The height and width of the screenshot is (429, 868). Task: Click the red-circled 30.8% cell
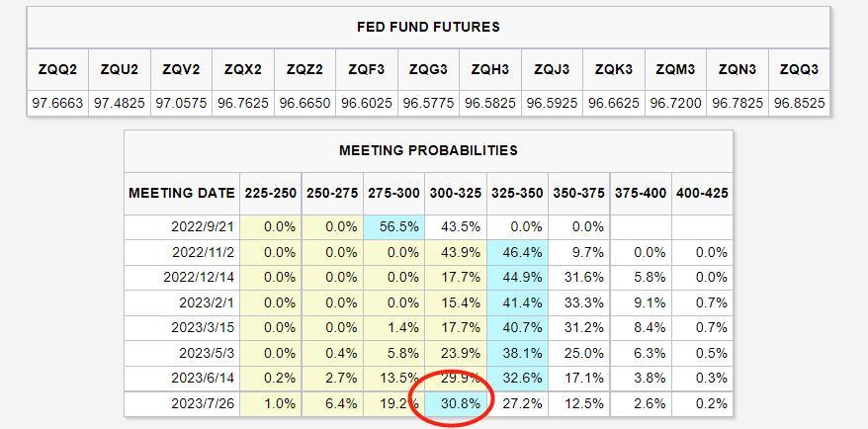[x=456, y=404]
